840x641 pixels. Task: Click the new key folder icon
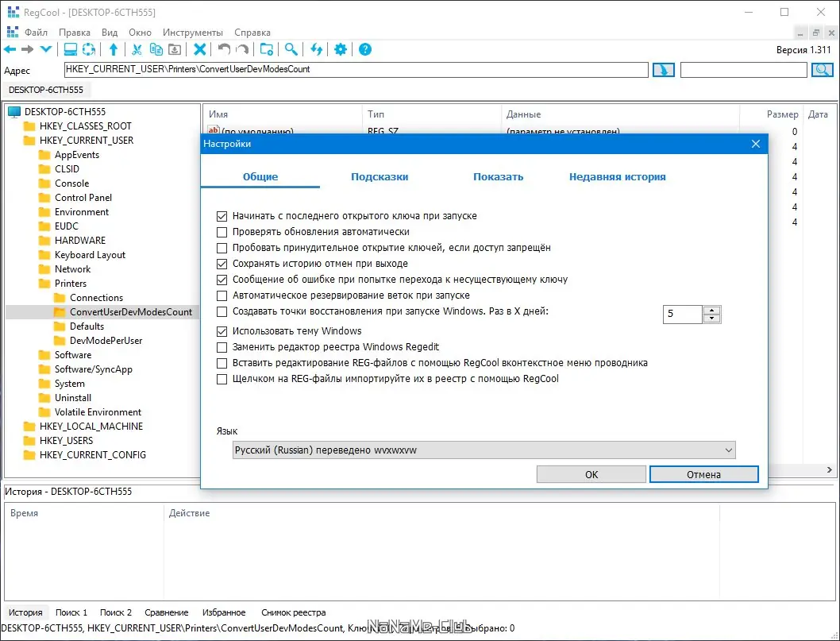[266, 50]
